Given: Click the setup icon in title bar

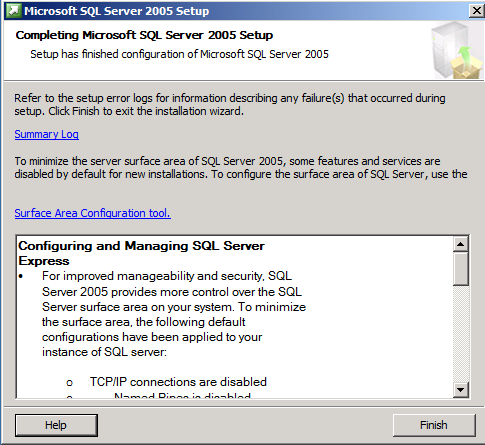Looking at the screenshot, I should 14,11.
